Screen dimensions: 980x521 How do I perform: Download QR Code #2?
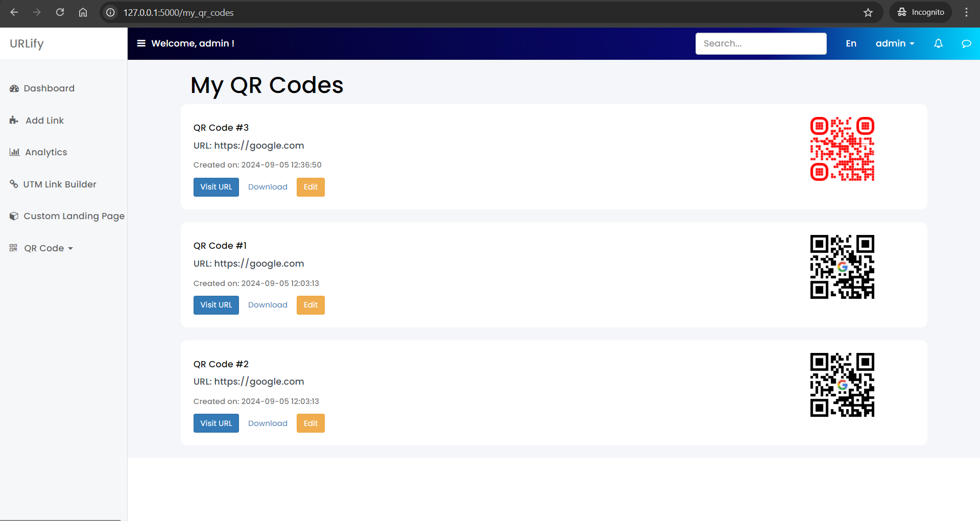268,423
